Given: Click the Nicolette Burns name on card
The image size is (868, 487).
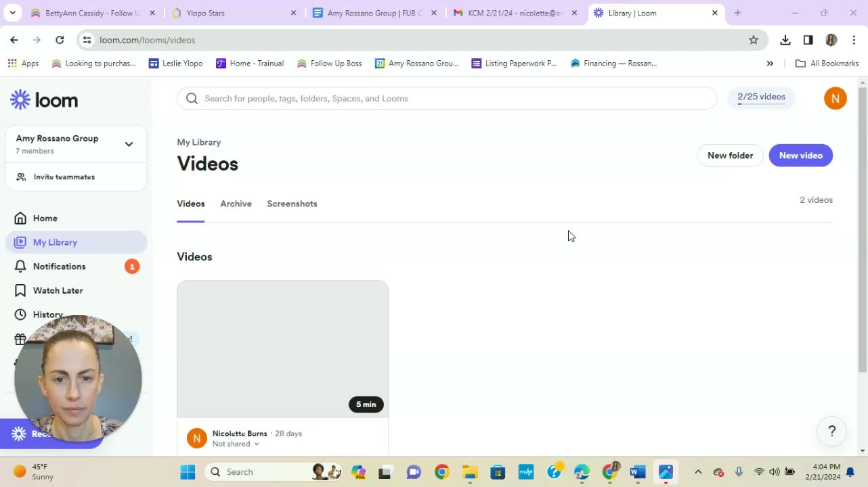Looking at the screenshot, I should (x=240, y=434).
